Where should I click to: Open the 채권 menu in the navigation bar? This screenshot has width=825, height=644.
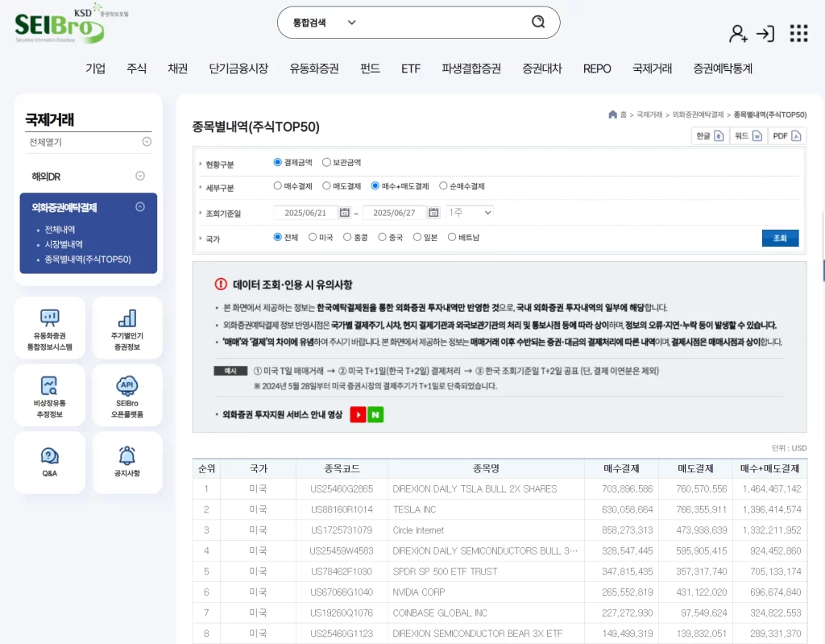pyautogui.click(x=177, y=69)
